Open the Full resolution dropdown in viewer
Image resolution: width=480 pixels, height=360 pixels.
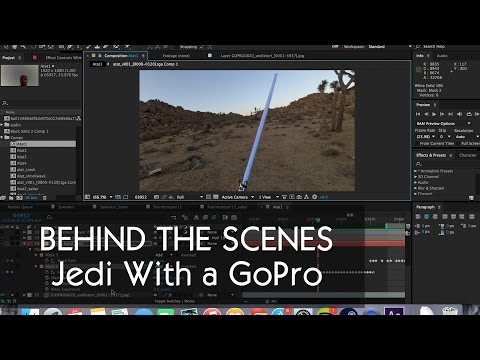click(x=189, y=197)
